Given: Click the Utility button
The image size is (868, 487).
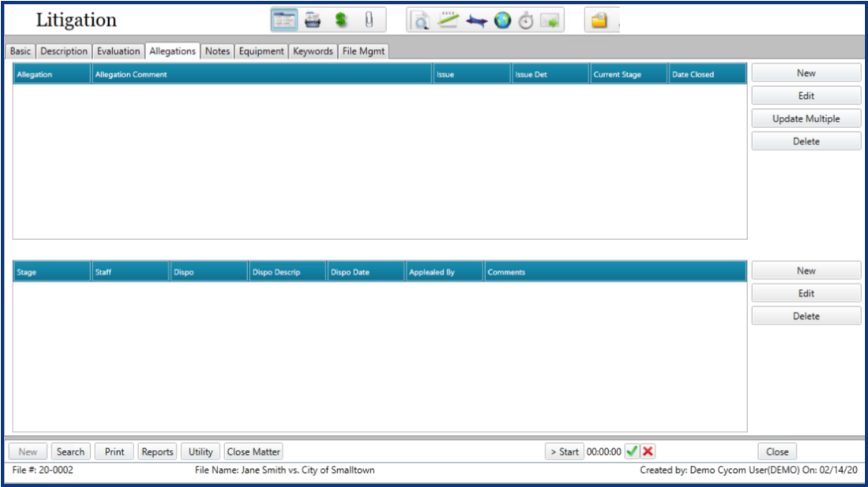Looking at the screenshot, I should (x=201, y=451).
